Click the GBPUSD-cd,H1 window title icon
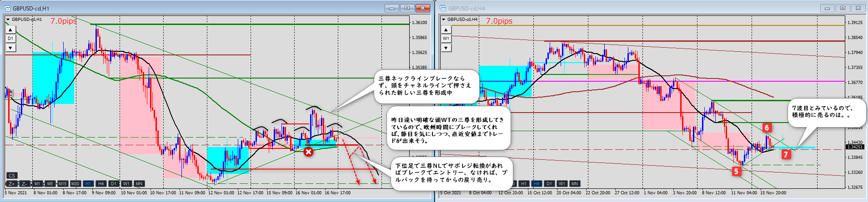 click(x=7, y=8)
